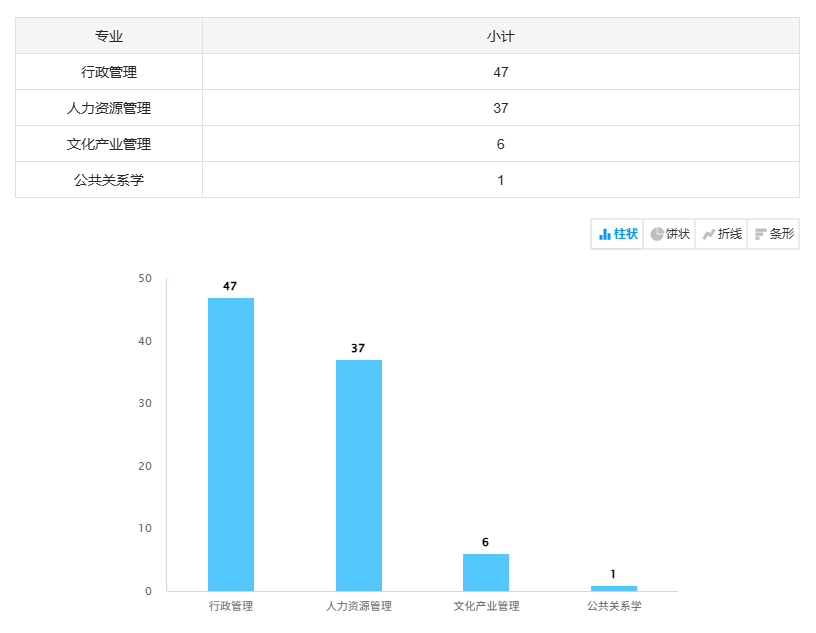Select the 行政管理 cell in the table
The width and height of the screenshot is (816, 633).
pos(109,72)
